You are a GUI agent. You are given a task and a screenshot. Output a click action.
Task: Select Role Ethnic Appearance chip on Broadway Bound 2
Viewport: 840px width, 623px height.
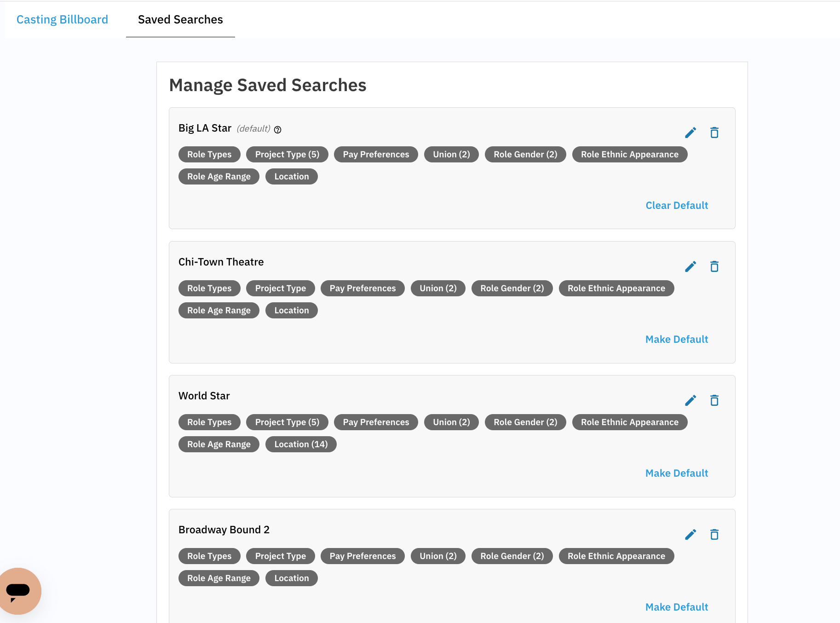tap(616, 556)
